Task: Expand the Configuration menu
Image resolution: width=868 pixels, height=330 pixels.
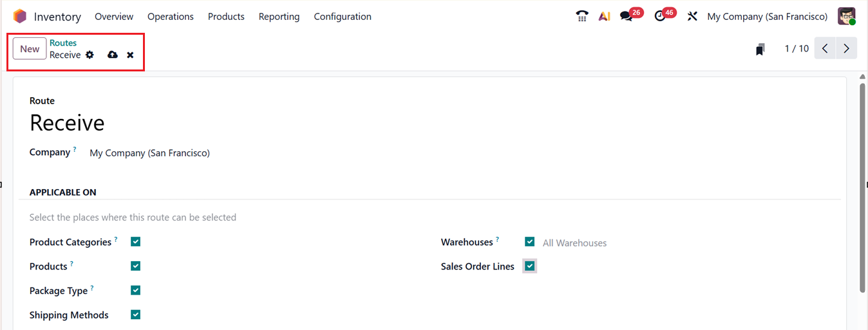Action: [343, 17]
